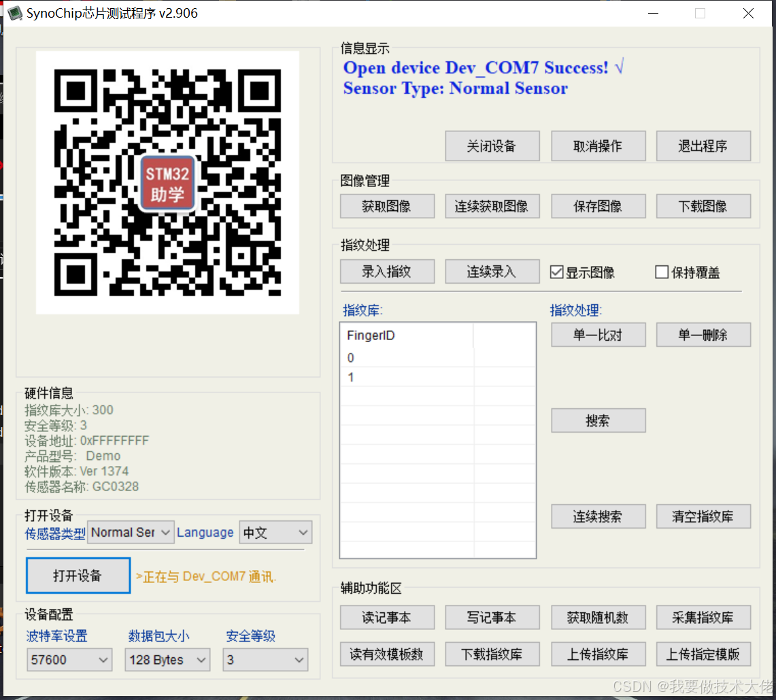This screenshot has width=776, height=700.
Task: Click the 单一比对 button
Action: 598,335
